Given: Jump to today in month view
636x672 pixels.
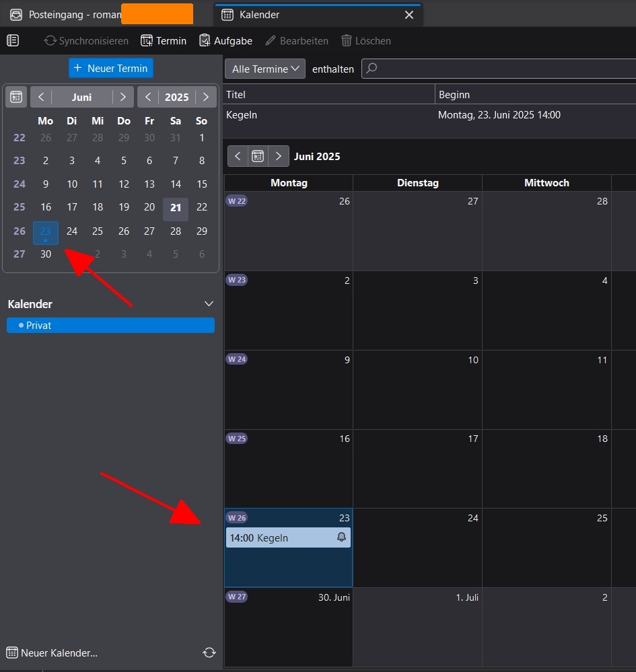Looking at the screenshot, I should (x=258, y=156).
